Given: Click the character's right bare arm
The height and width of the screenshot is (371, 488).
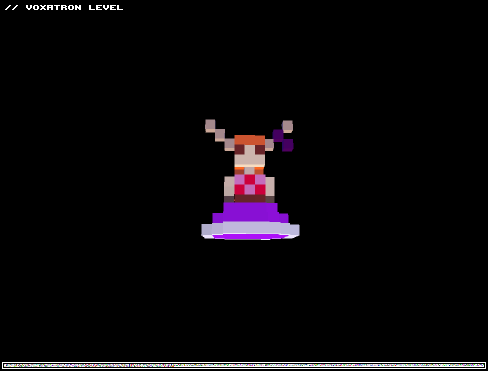Looking at the screenshot, I should tap(270, 186).
